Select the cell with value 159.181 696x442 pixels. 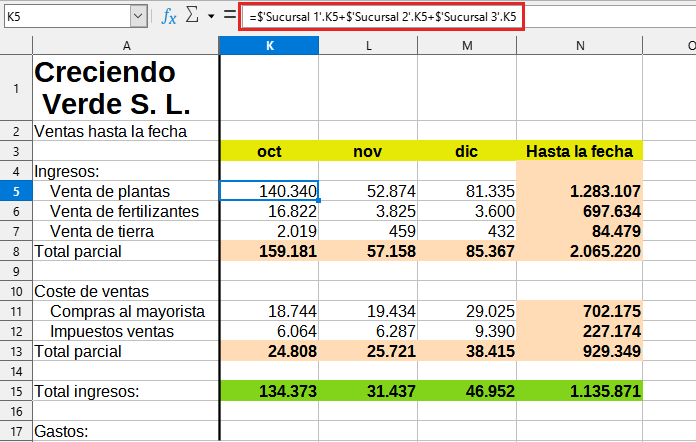(x=269, y=251)
